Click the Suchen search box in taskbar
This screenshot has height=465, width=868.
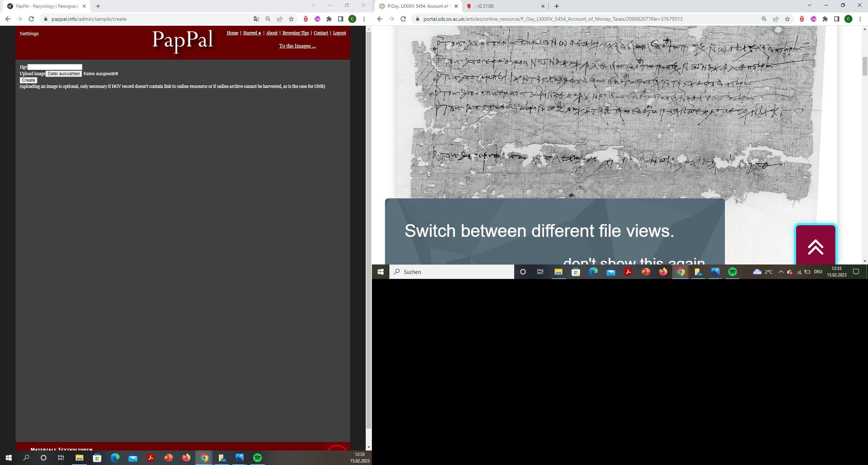click(452, 272)
